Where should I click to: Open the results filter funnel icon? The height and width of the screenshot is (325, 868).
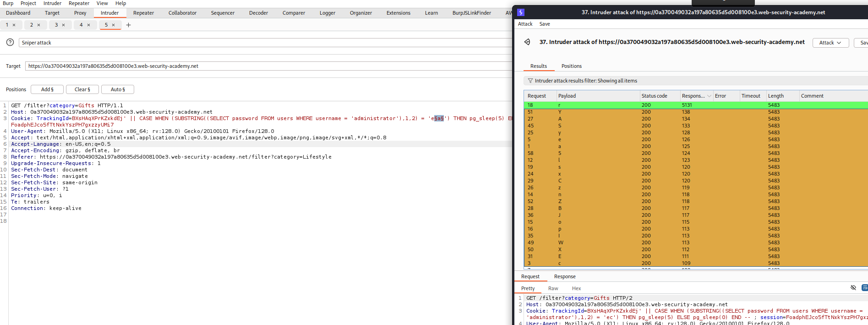(x=530, y=81)
